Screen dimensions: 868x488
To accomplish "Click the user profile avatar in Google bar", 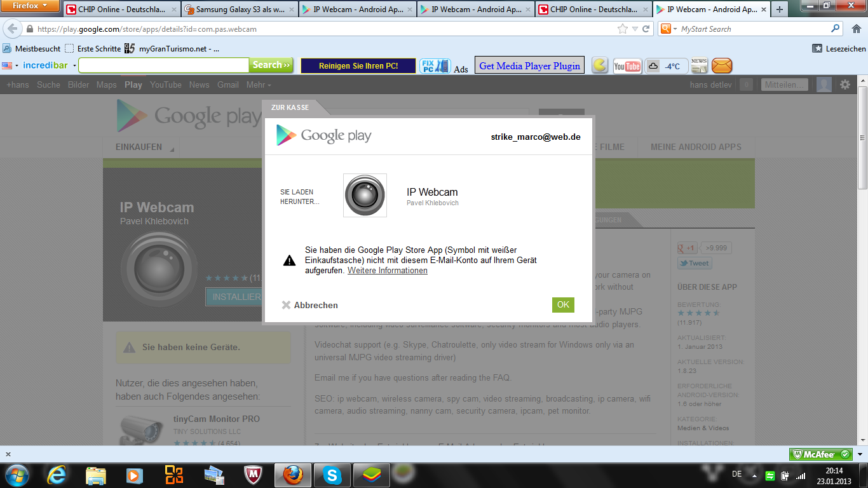I will tap(824, 85).
